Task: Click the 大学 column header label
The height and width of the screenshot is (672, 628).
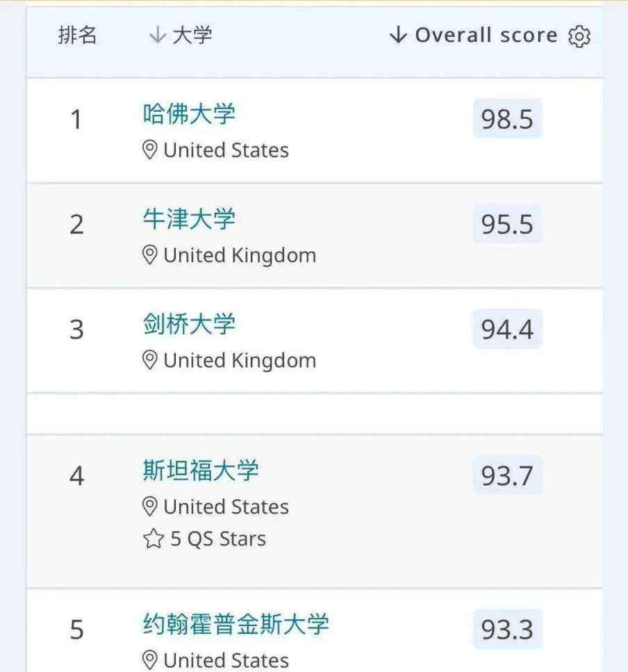Action: tap(192, 35)
